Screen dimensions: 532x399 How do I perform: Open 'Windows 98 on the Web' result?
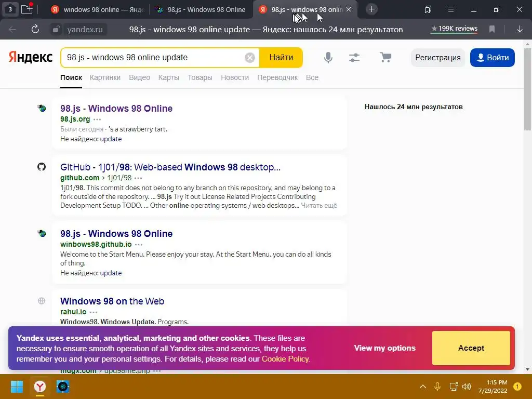[x=112, y=301]
